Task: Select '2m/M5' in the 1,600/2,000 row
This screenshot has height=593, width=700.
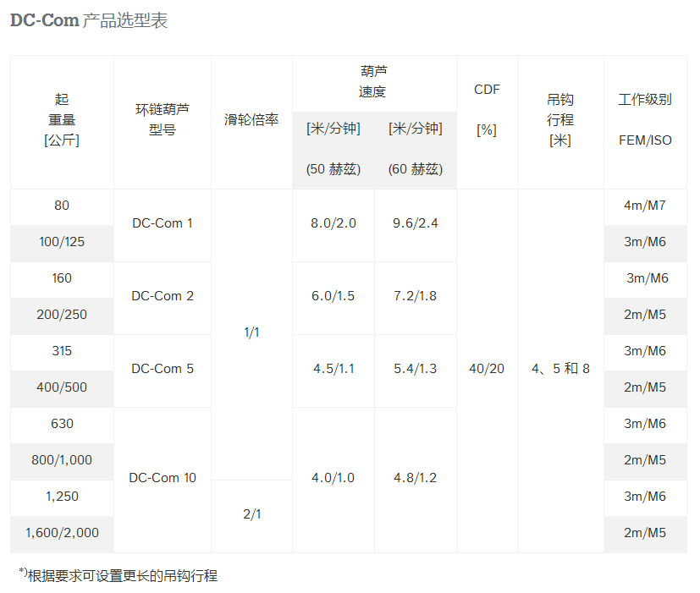Action: (x=645, y=533)
